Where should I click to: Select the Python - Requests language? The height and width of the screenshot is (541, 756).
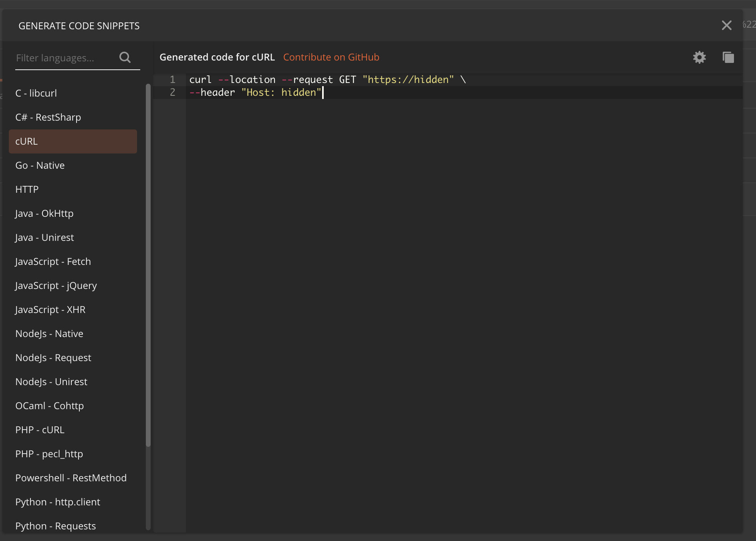pos(55,526)
